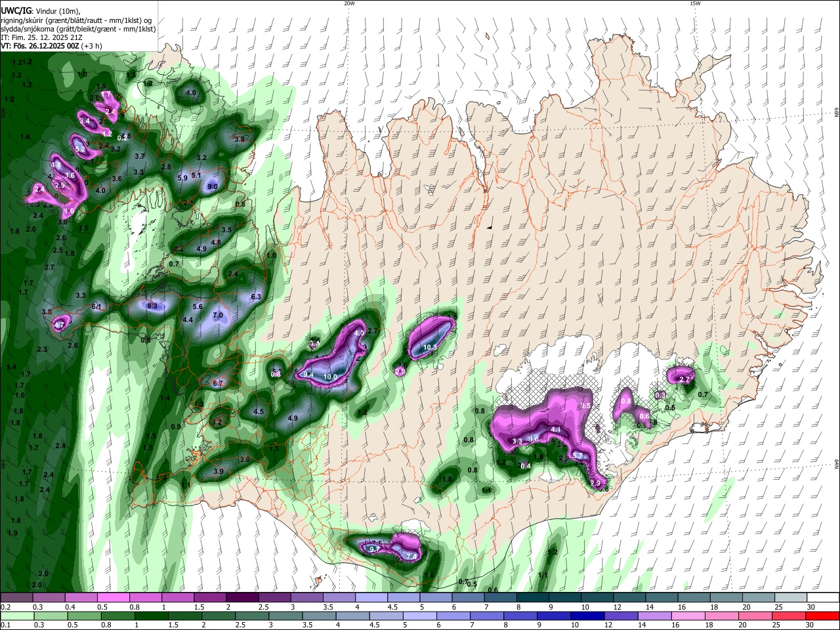
Task: Click the 5.1 value next to 5.9
Action: [196, 175]
